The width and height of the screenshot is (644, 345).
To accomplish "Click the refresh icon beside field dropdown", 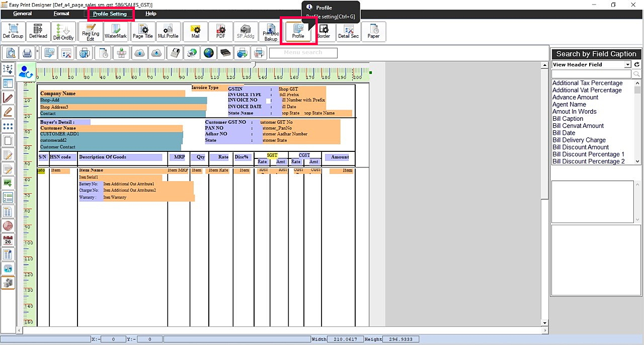I will [636, 64].
